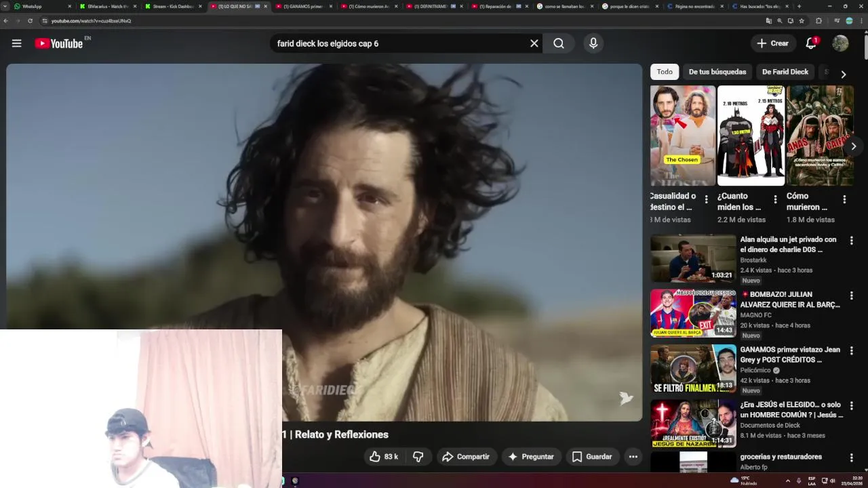Open the MAGNO FC channel name
The height and width of the screenshot is (488, 868).
point(755,315)
